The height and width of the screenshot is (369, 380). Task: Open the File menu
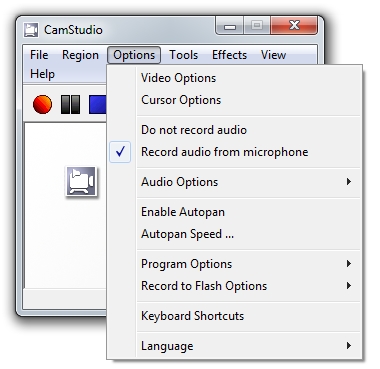point(39,55)
